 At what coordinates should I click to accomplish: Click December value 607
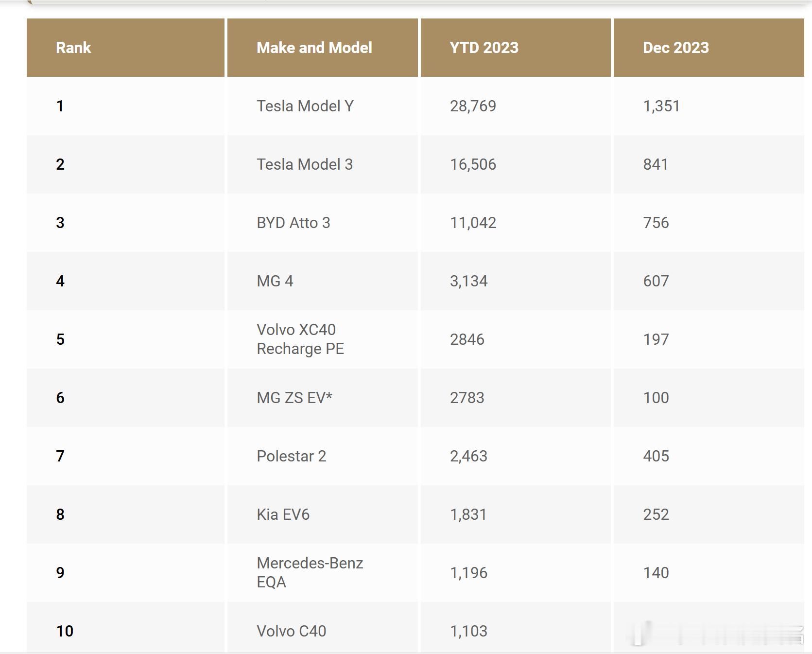coord(656,281)
